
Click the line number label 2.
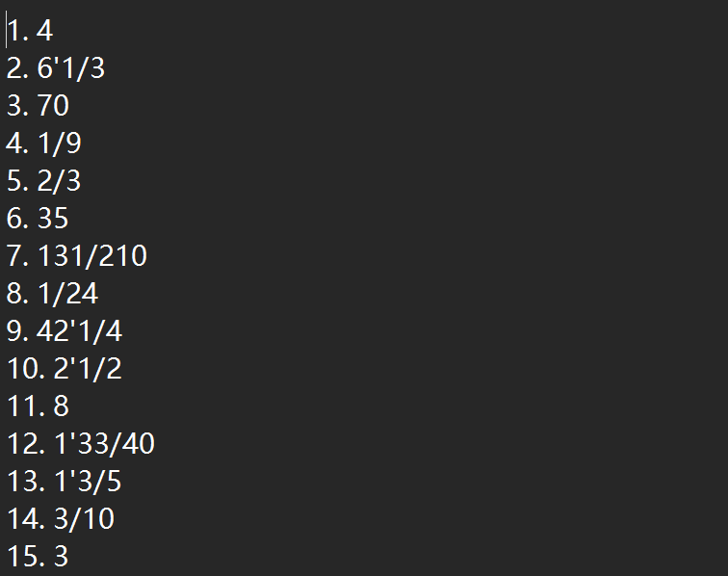(x=17, y=68)
